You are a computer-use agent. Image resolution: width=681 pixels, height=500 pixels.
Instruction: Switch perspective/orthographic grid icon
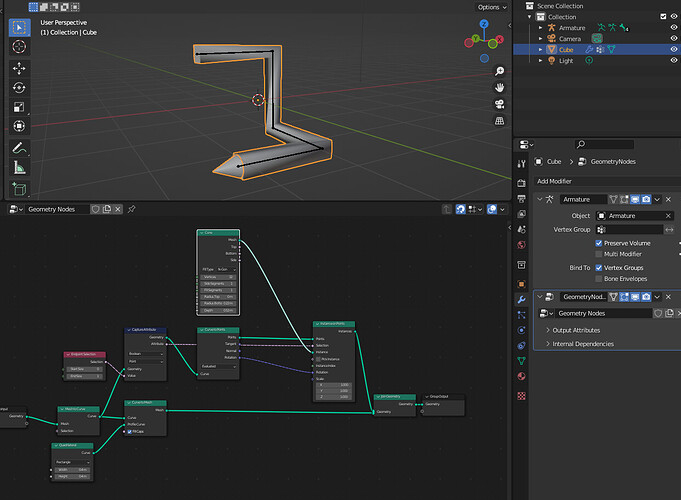(499, 121)
